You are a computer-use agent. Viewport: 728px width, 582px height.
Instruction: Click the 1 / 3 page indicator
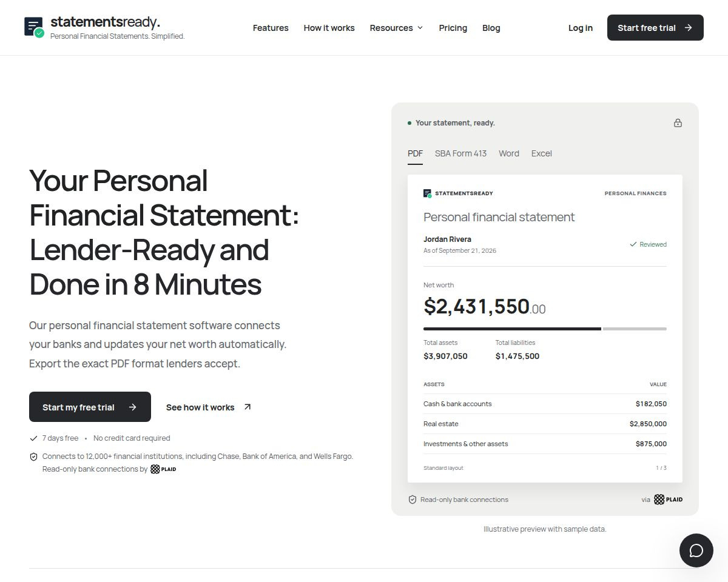point(661,468)
